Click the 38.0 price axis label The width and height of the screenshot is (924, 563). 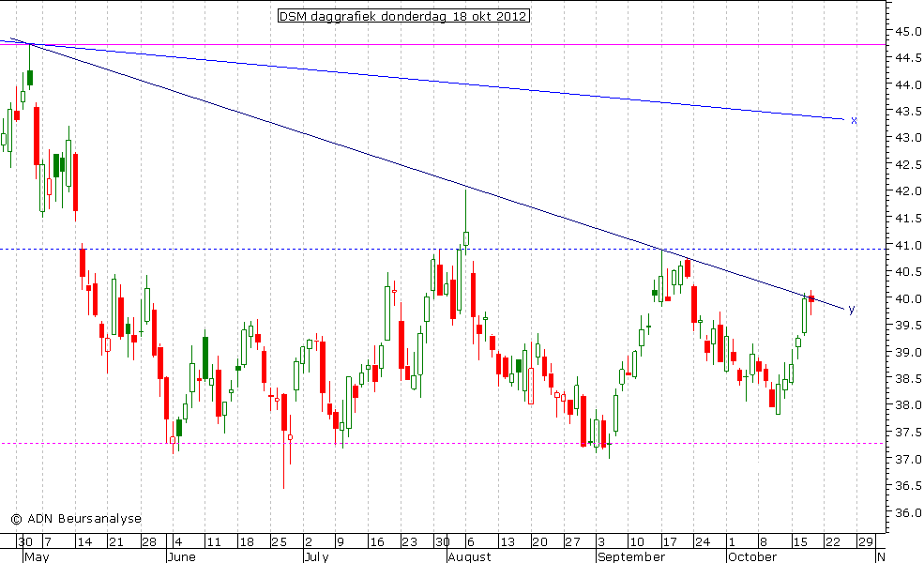[x=908, y=405]
